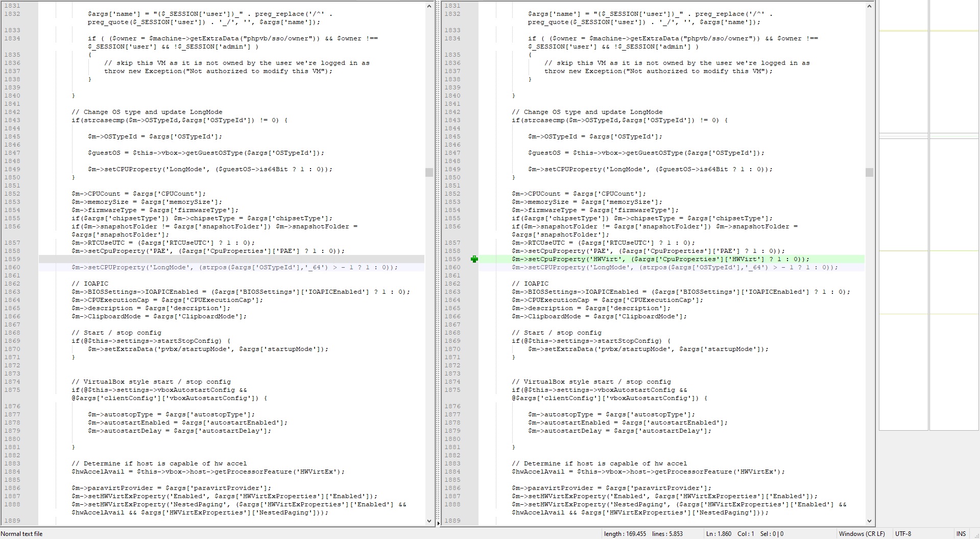Image resolution: width=980 pixels, height=539 pixels.
Task: Click 'Col : 1' in the status bar
Action: click(x=746, y=534)
